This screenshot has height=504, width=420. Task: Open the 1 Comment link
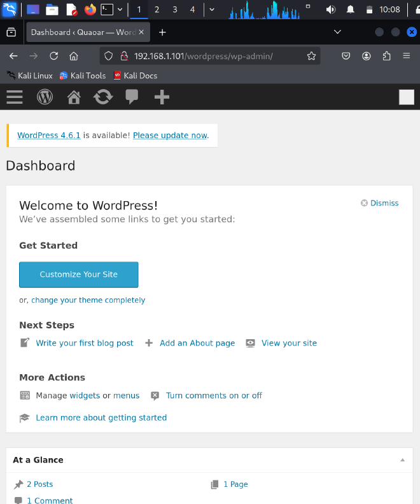click(50, 500)
